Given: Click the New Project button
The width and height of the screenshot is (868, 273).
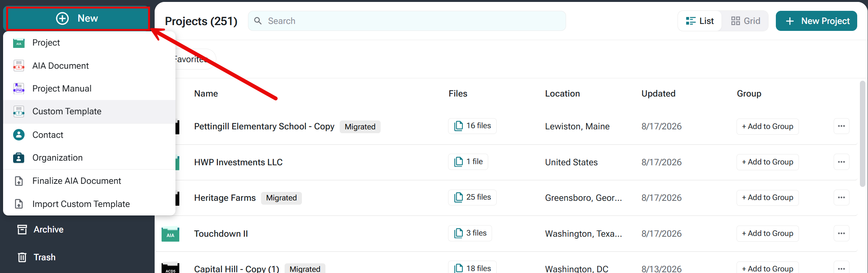Looking at the screenshot, I should [x=816, y=21].
